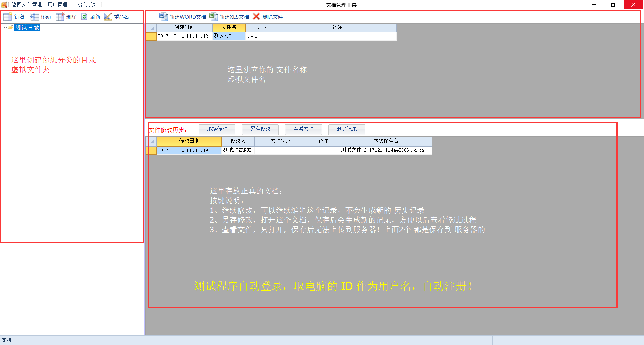Sort by the 创建时间 column header
Image resolution: width=644 pixels, height=345 pixels.
184,27
